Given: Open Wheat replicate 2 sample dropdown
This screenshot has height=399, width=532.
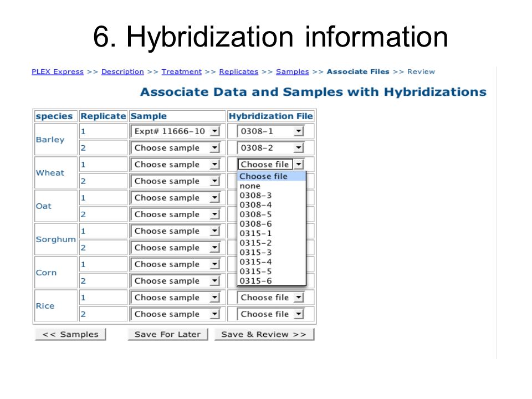Looking at the screenshot, I should click(x=176, y=181).
